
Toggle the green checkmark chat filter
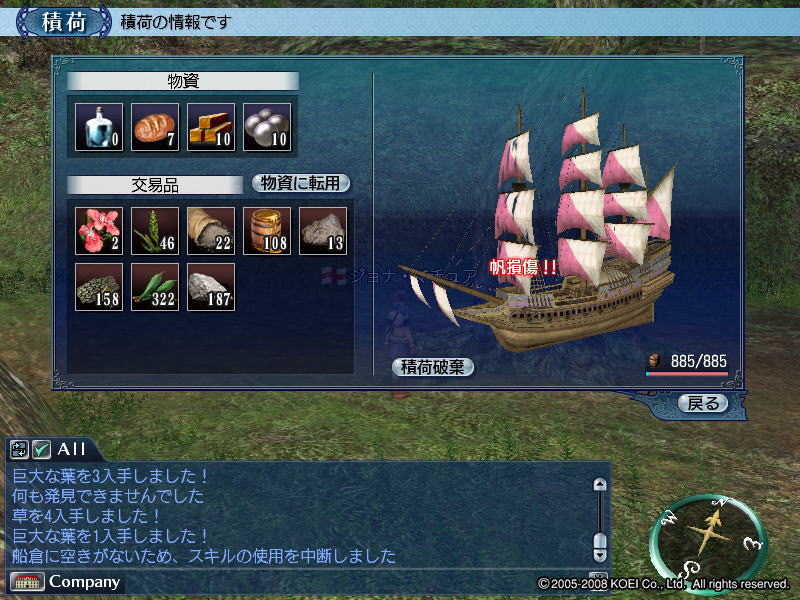coord(41,449)
